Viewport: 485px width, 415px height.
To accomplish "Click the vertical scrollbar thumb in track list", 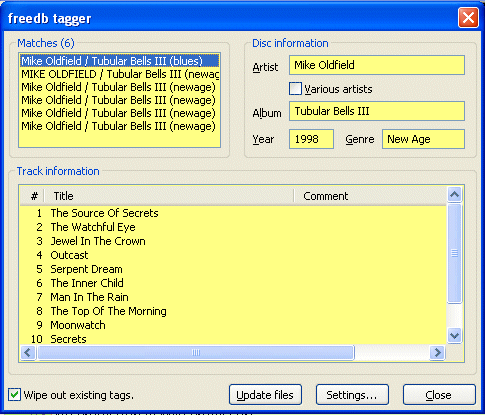I will (x=455, y=253).
